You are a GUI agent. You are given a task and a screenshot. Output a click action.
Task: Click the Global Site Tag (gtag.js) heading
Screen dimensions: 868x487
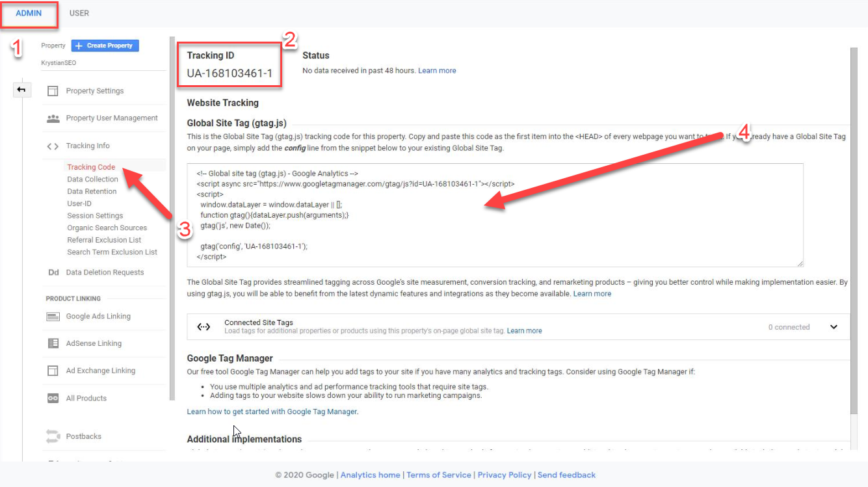[237, 123]
